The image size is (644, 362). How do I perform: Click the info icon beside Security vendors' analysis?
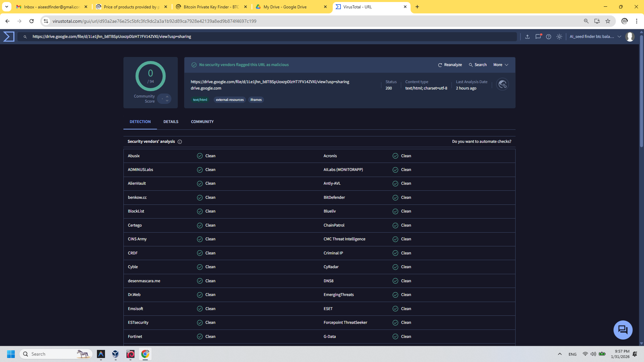[x=180, y=142]
